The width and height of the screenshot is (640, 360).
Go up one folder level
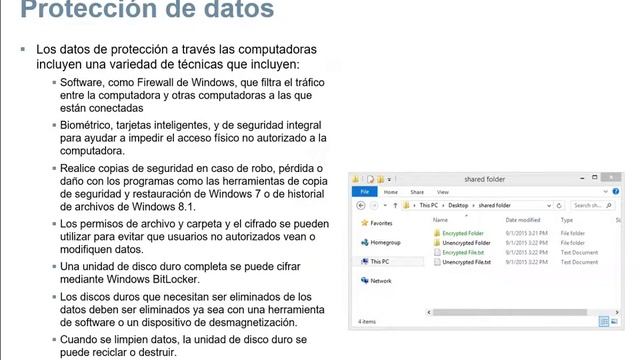[395, 206]
